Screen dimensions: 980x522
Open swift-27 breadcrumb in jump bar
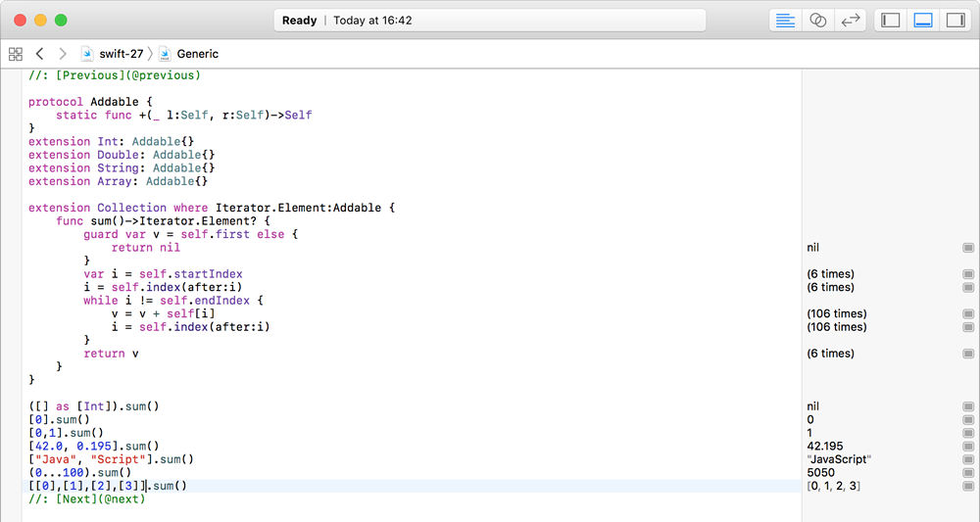pos(113,54)
